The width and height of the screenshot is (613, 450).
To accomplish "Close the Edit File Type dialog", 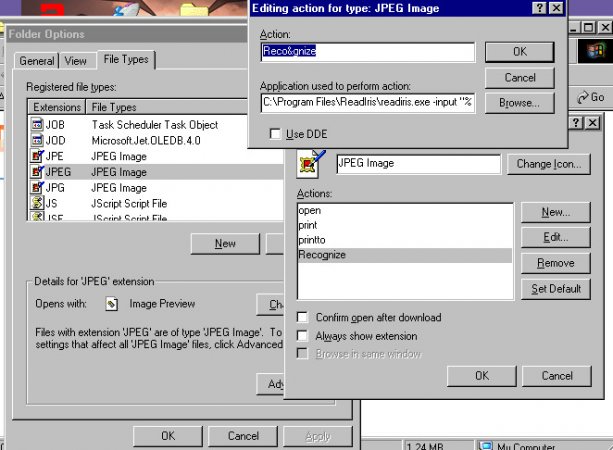I will (592, 123).
